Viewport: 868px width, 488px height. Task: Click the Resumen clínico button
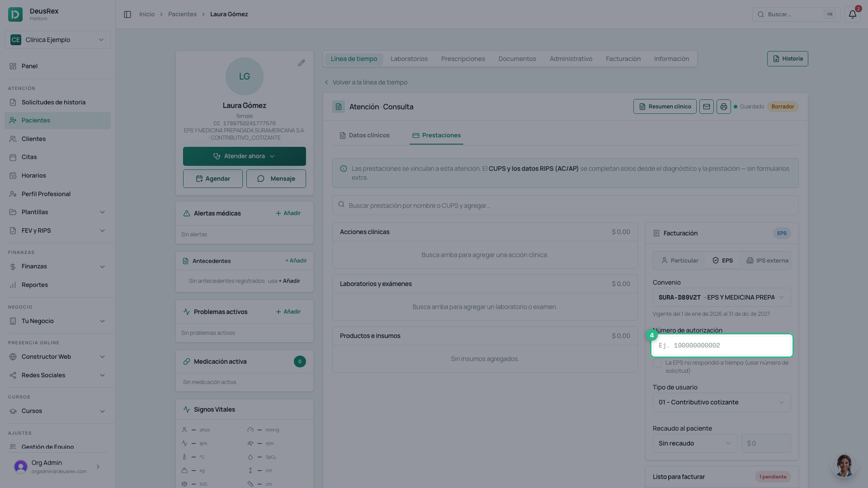(x=665, y=107)
